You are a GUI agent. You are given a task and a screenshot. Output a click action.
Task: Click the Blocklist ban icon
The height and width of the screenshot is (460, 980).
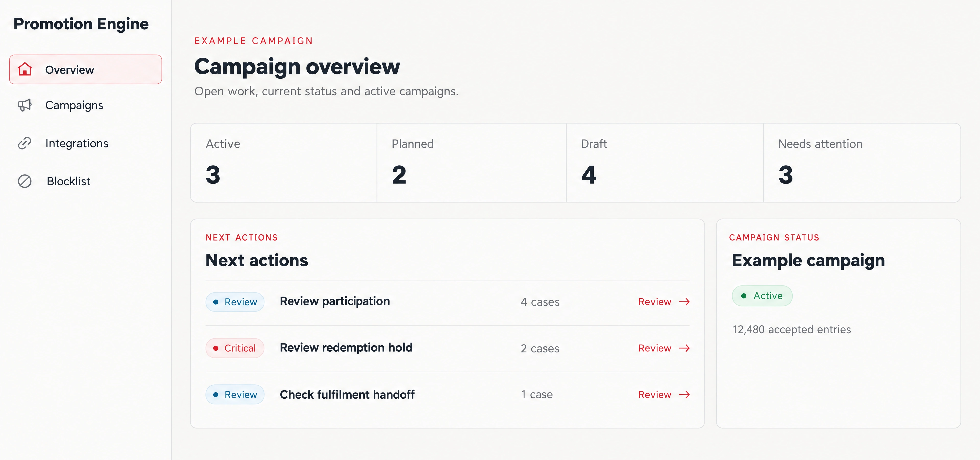click(x=25, y=181)
